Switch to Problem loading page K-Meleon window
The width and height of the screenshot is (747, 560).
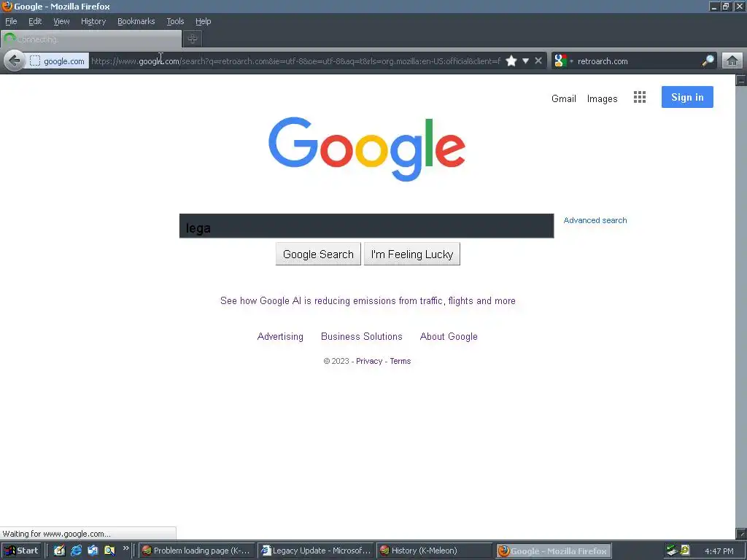click(x=197, y=551)
